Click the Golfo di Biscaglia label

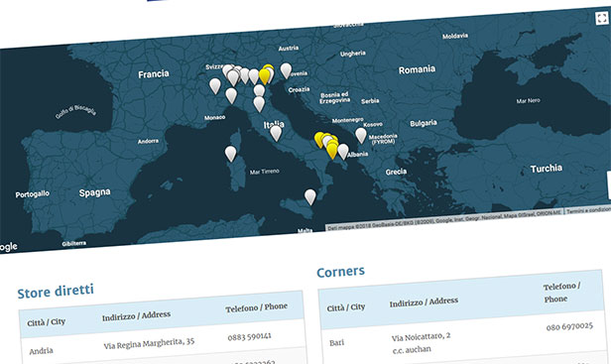click(76, 111)
